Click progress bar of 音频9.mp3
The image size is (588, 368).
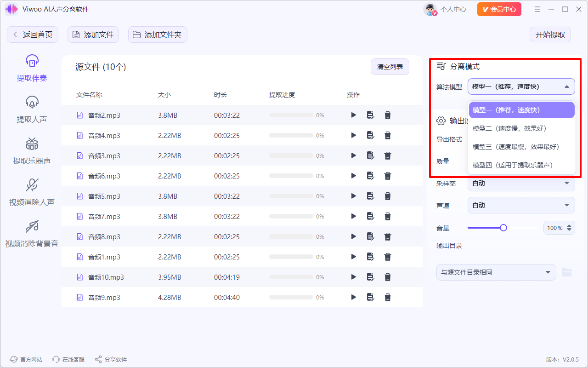tap(291, 297)
